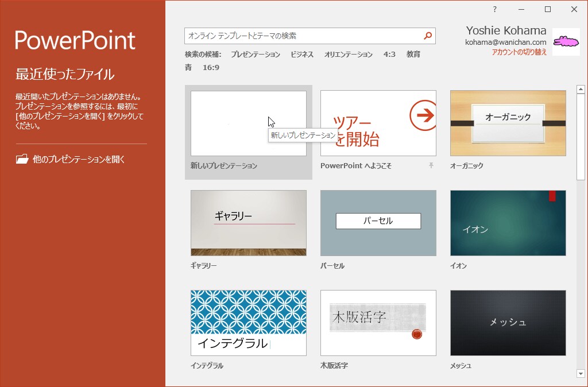Screen dimensions: 588x387
Task: Choose the オーガニック theme thumbnail
Action: [508, 123]
